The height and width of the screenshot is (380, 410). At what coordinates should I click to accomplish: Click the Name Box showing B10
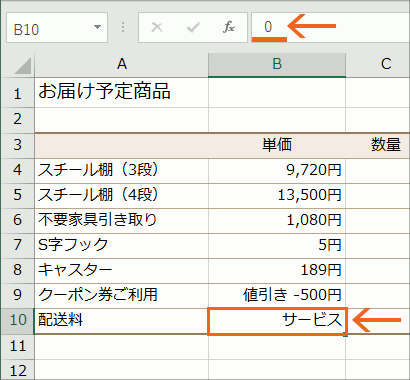57,28
